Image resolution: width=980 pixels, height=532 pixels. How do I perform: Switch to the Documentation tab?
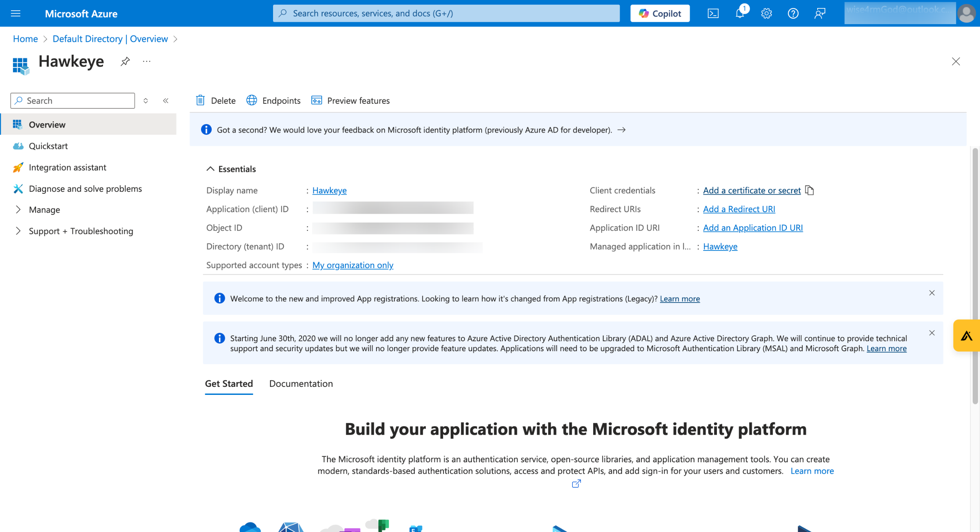coord(301,383)
